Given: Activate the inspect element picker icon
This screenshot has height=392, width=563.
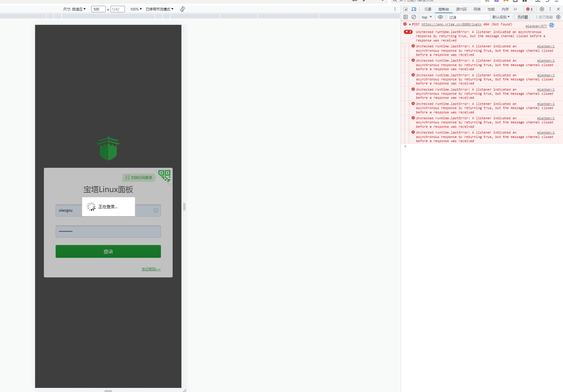Looking at the screenshot, I should [x=406, y=9].
